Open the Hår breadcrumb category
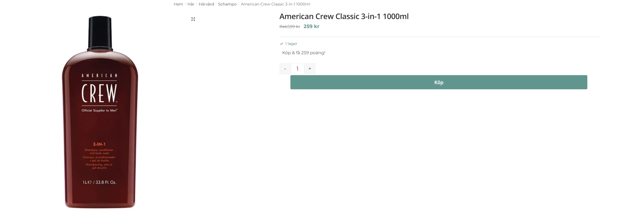 (x=191, y=4)
